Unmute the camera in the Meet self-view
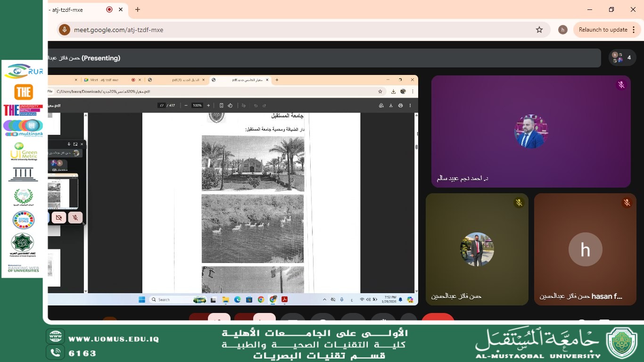This screenshot has height=362, width=644. pyautogui.click(x=58, y=217)
